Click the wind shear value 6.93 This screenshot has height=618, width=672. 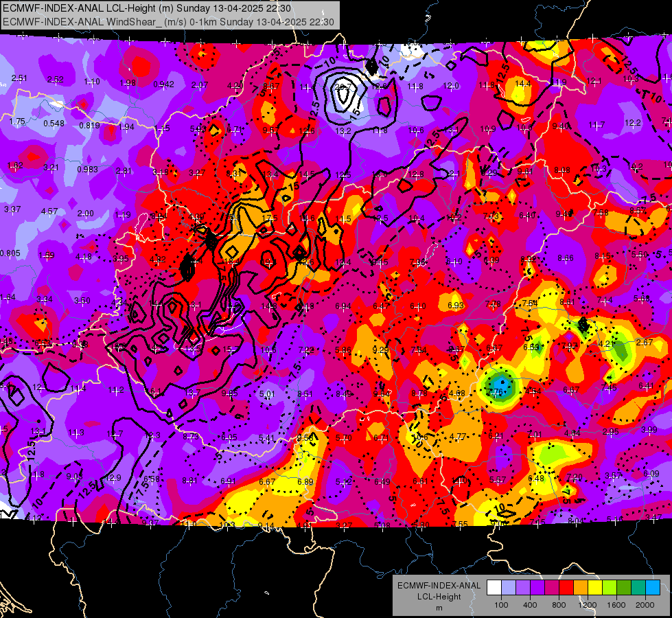[x=456, y=305]
